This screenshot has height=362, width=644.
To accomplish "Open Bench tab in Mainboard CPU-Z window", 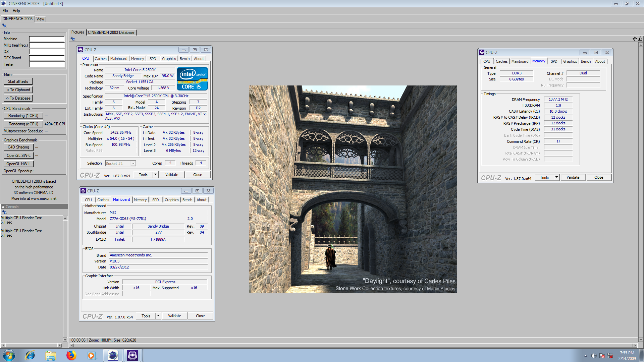I will point(187,200).
